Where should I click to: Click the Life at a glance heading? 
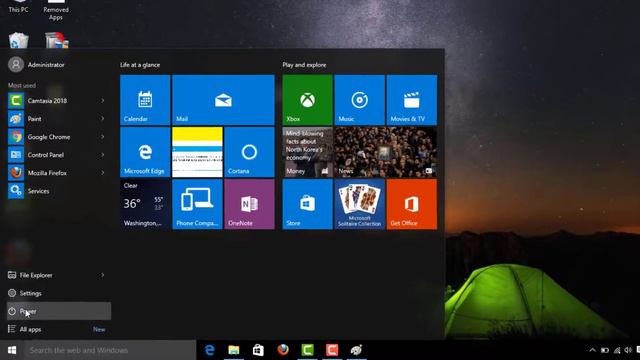click(140, 65)
